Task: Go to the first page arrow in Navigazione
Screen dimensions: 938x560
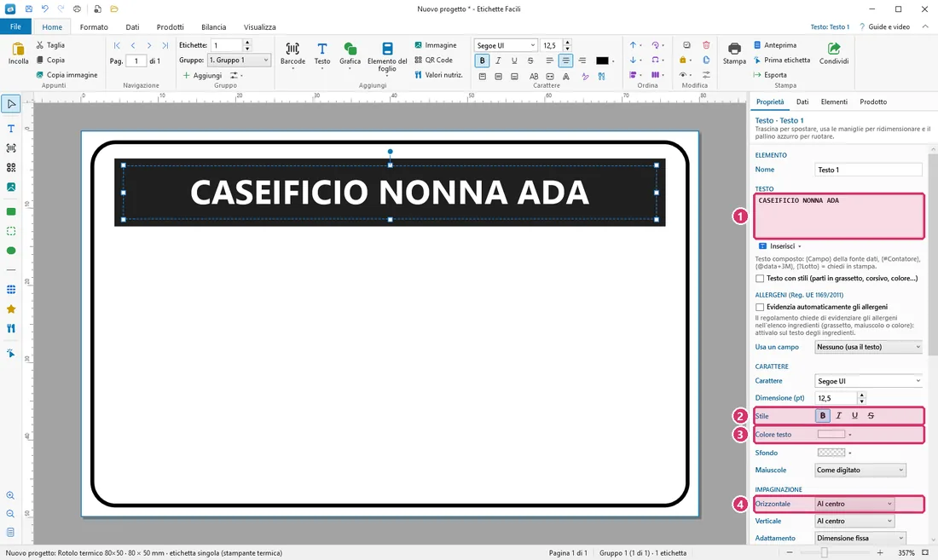Action: coord(117,45)
